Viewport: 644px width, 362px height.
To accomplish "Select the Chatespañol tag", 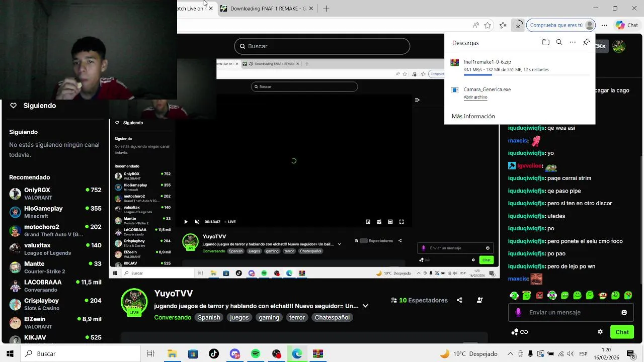I will [332, 317].
